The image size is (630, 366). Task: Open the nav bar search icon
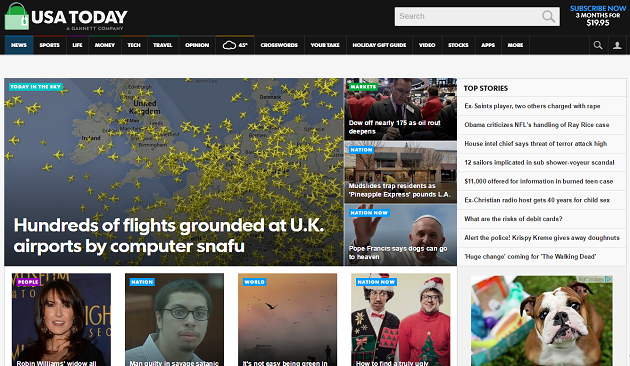tap(598, 45)
